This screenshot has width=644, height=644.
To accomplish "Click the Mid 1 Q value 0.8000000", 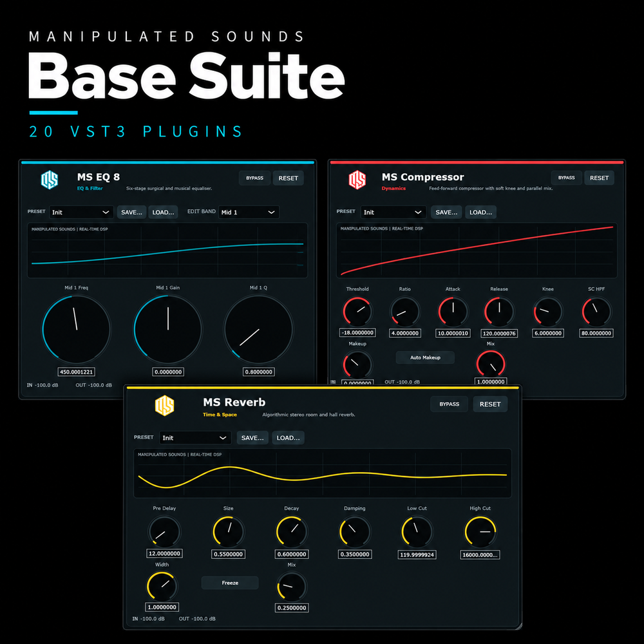I will [258, 372].
